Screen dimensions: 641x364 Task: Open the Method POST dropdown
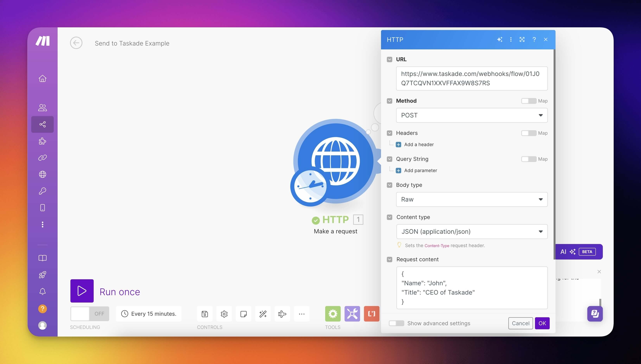(x=472, y=115)
